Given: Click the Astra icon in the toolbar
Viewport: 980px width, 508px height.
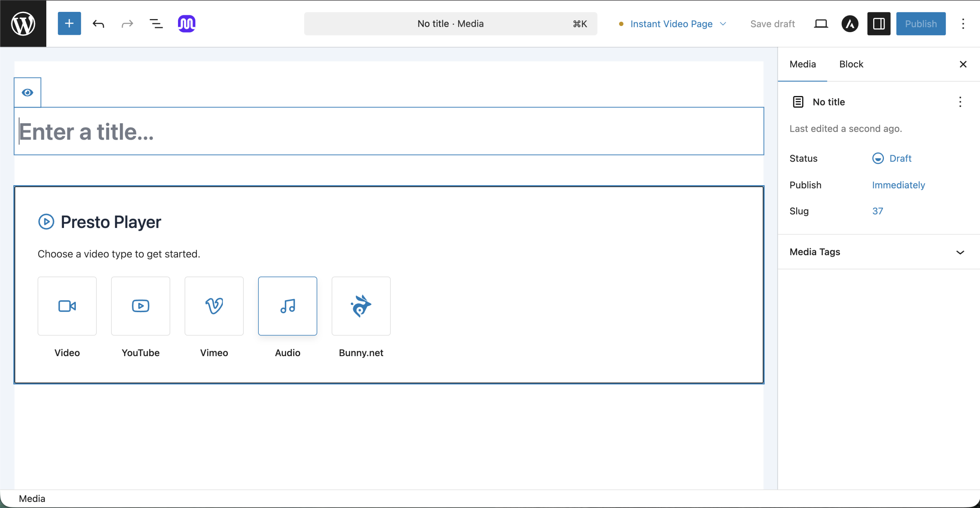Looking at the screenshot, I should [x=849, y=23].
